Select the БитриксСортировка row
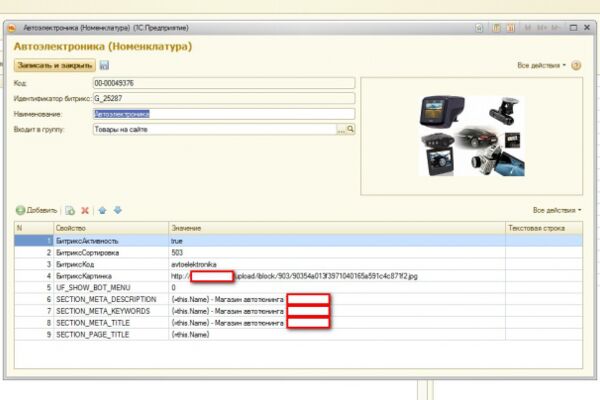This screenshot has height=400, width=600. pos(298,253)
